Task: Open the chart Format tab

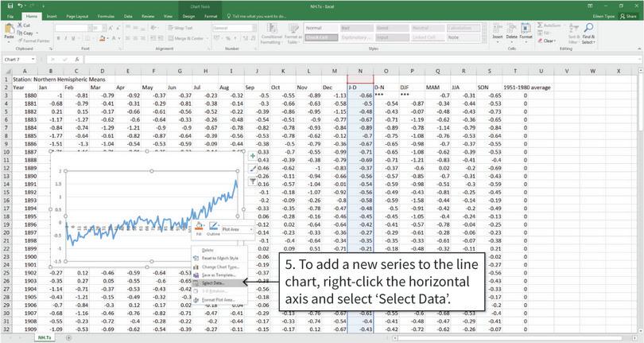Action: (211, 17)
